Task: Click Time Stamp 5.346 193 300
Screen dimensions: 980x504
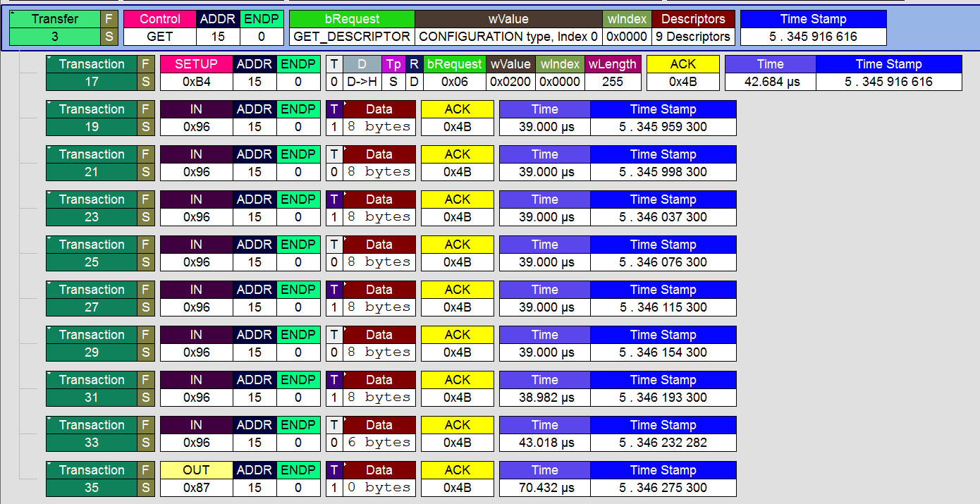Action: click(x=663, y=388)
